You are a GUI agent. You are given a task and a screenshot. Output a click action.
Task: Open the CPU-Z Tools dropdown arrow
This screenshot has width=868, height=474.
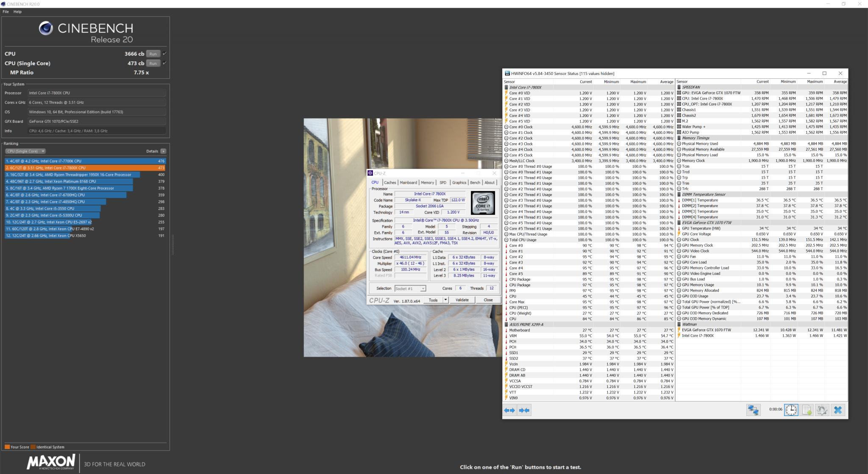point(445,300)
